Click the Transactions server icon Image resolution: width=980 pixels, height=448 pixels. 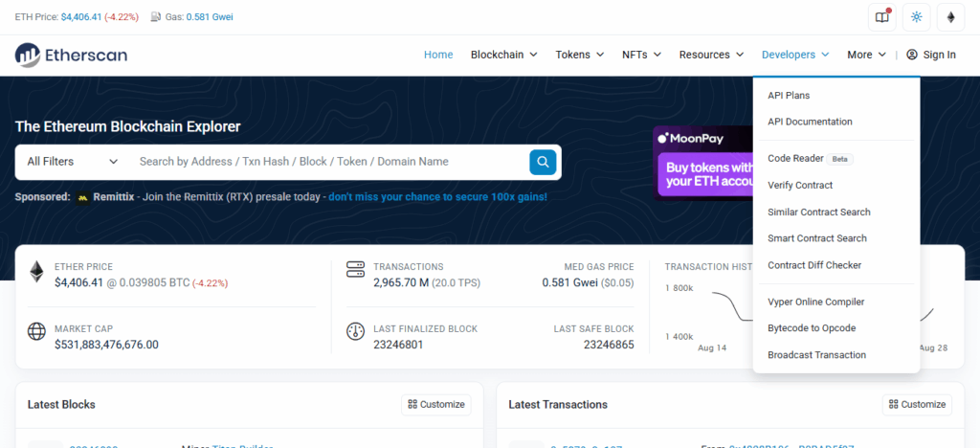(x=355, y=271)
